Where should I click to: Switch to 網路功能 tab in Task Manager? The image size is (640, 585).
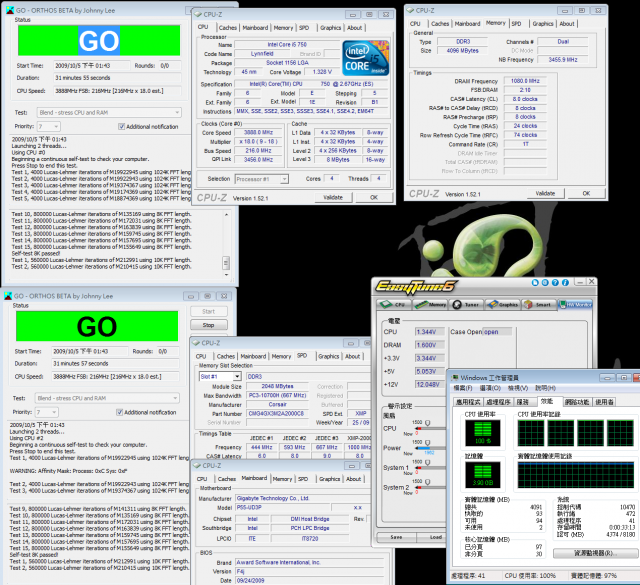click(577, 402)
